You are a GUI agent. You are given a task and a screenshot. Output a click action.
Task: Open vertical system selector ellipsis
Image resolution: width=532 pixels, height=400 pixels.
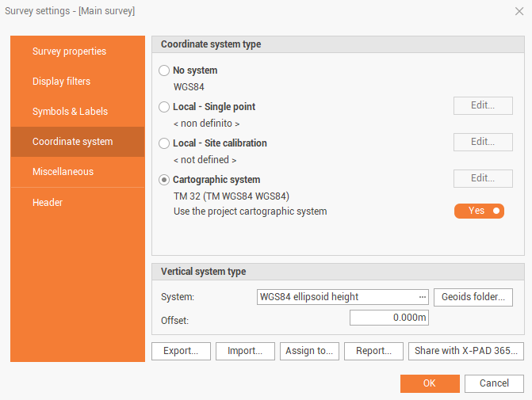point(423,297)
